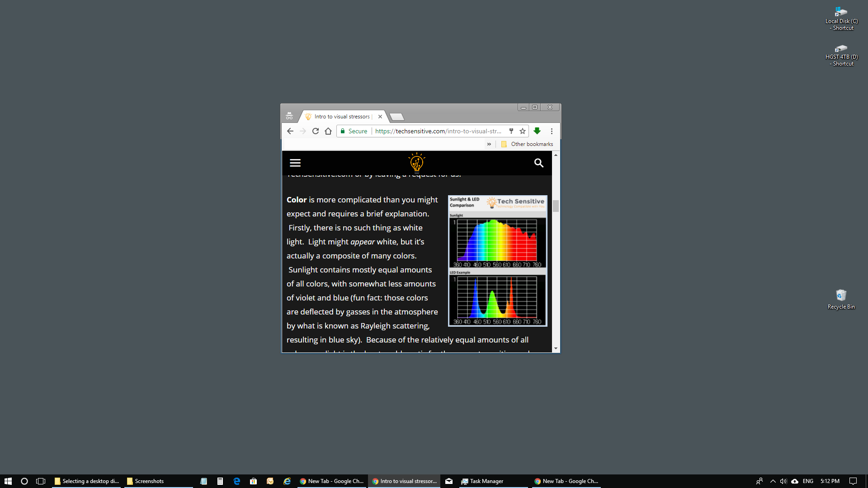Bookmark this page with star icon

coord(523,131)
